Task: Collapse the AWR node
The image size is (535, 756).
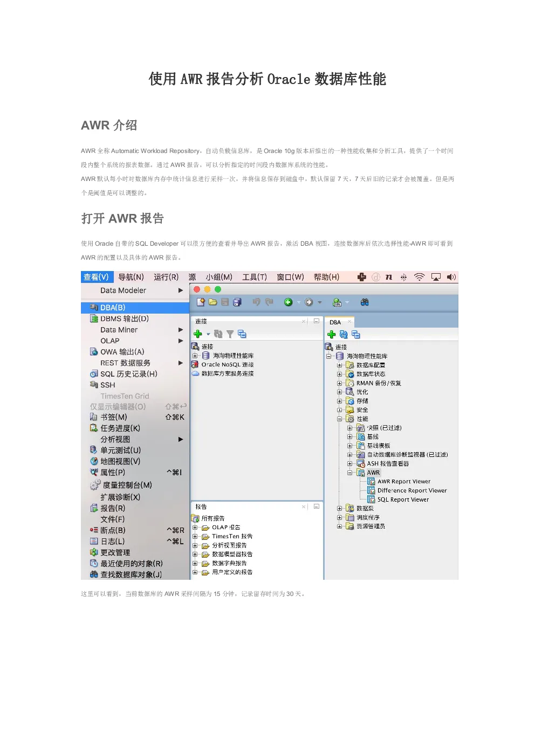Action: (350, 473)
